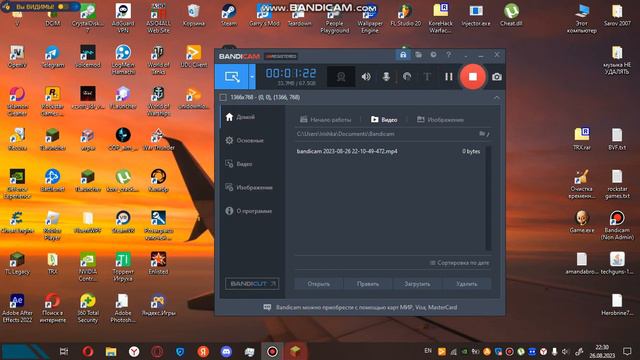Open the Видео settings in left sidebar

(x=239, y=164)
